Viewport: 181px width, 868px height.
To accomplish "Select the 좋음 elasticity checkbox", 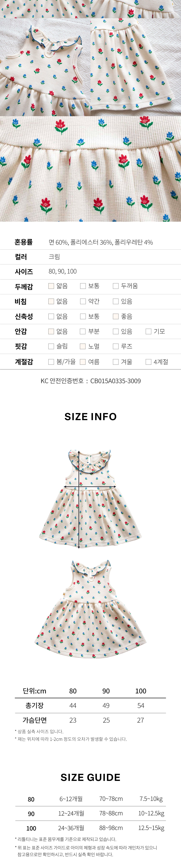I will (x=116, y=316).
